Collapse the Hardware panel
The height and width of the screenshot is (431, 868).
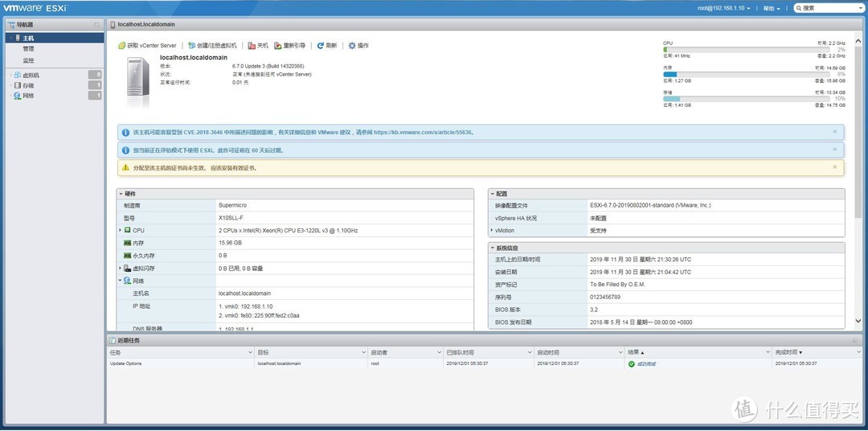[121, 194]
